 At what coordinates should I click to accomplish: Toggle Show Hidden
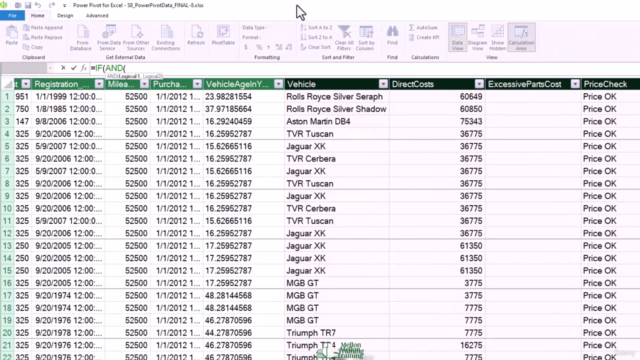pyautogui.click(x=498, y=38)
